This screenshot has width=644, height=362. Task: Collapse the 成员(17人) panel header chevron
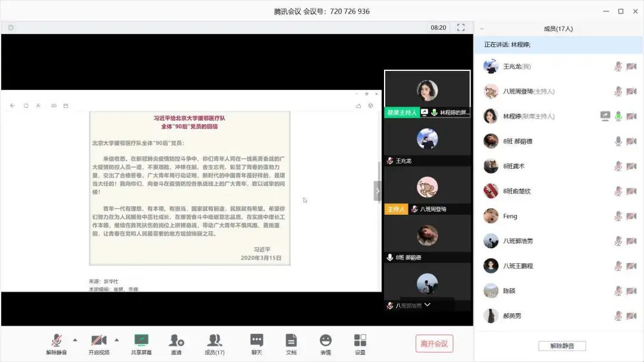coord(482,28)
